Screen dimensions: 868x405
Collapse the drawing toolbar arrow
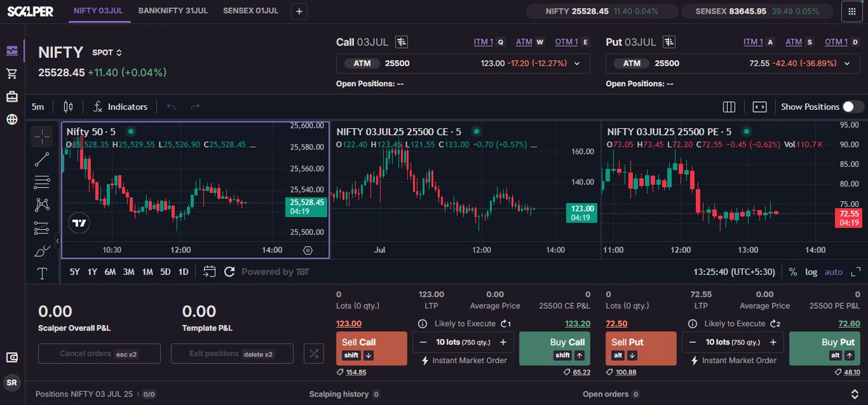pos(57,241)
